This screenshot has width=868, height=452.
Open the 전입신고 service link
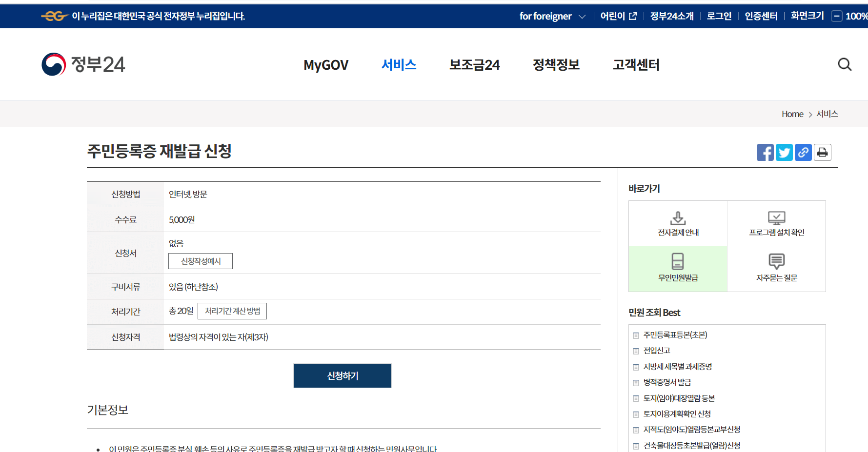(658, 351)
